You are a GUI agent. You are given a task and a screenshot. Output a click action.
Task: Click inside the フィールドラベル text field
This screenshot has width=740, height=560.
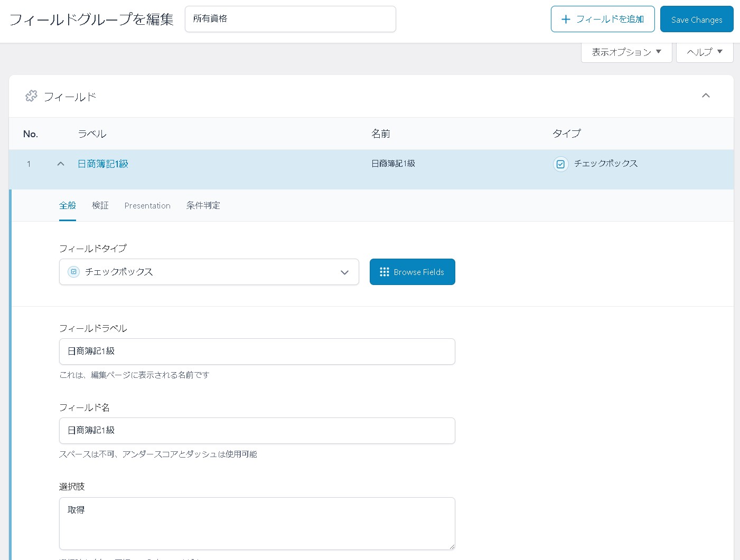pos(257,351)
